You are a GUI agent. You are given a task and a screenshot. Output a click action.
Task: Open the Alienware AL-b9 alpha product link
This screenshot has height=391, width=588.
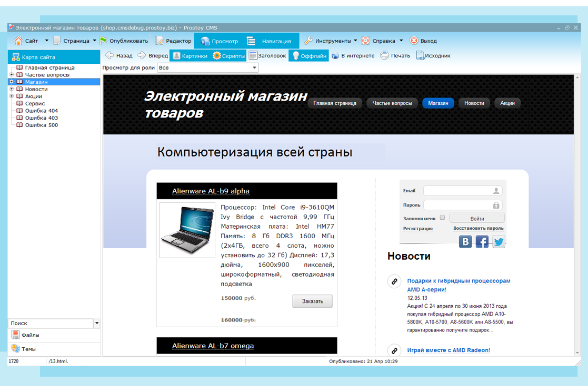click(211, 191)
